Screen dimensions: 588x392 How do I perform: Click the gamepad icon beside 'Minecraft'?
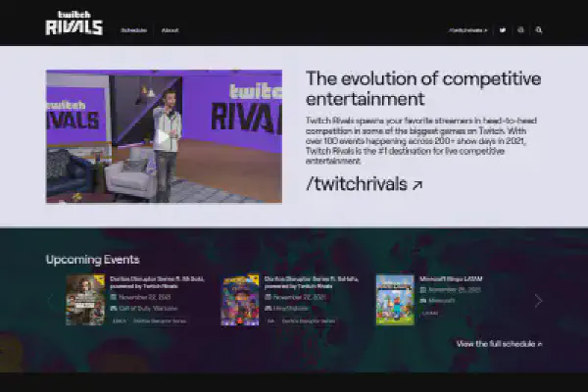[423, 301]
